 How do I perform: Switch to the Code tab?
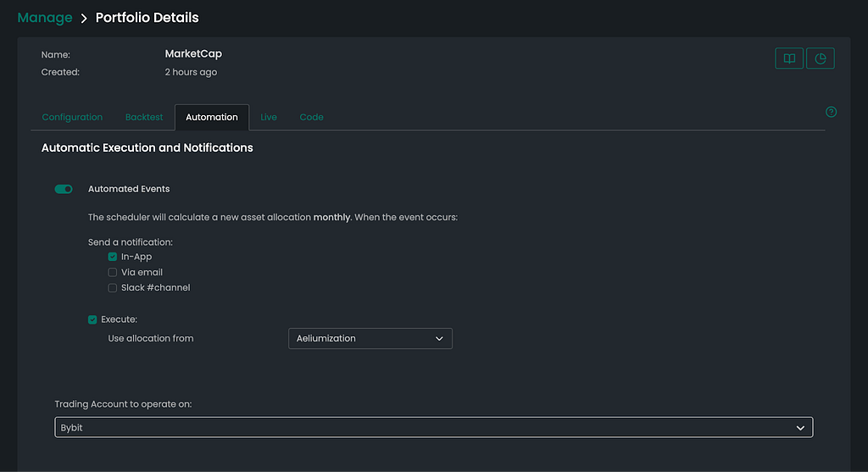pyautogui.click(x=312, y=117)
